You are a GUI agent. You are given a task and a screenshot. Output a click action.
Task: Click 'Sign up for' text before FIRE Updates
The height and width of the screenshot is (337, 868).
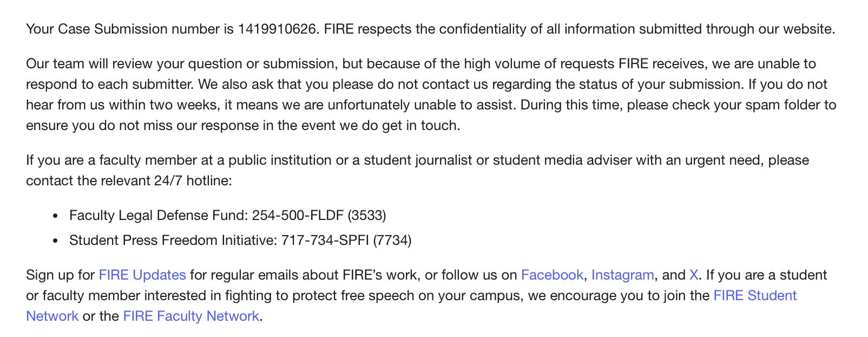(61, 275)
